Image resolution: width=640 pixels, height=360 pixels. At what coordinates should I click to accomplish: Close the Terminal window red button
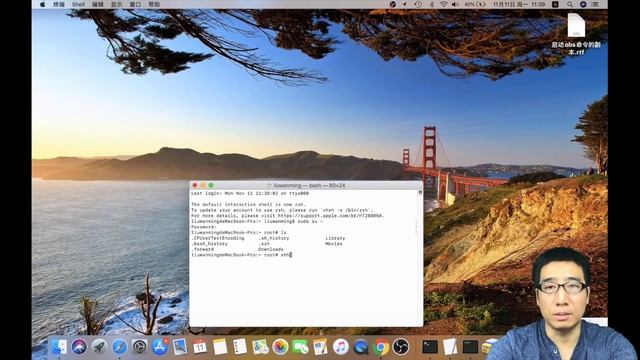click(x=195, y=185)
